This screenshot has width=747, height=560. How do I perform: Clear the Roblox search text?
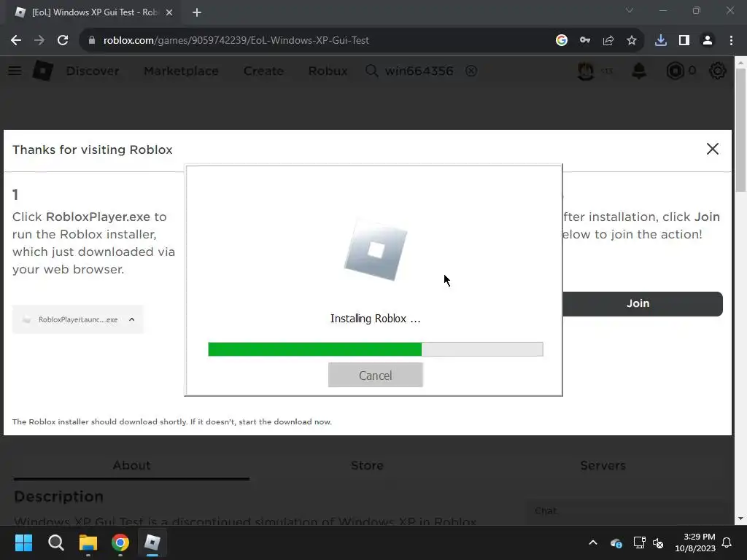click(471, 71)
